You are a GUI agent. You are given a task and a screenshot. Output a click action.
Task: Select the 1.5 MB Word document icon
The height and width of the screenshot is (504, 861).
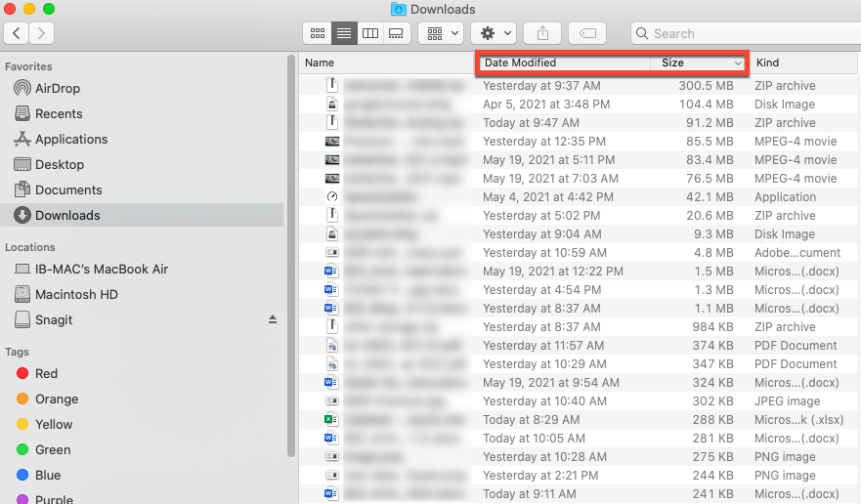(330, 272)
